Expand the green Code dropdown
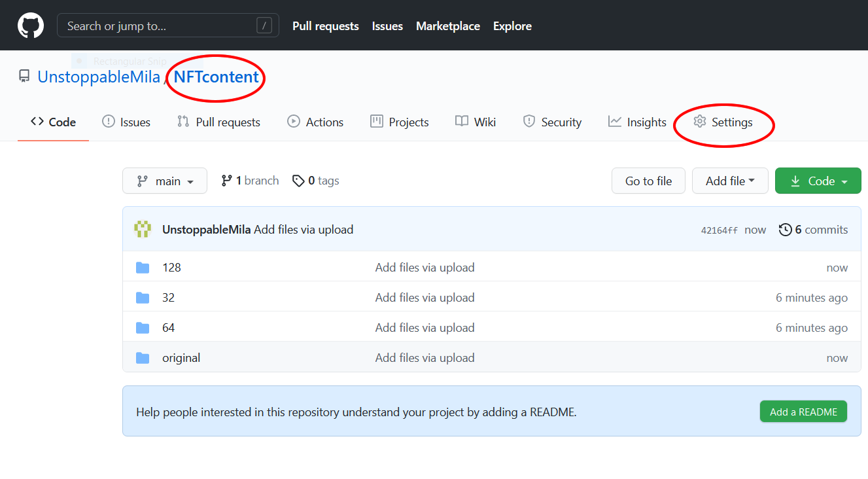868x479 pixels. (818, 181)
